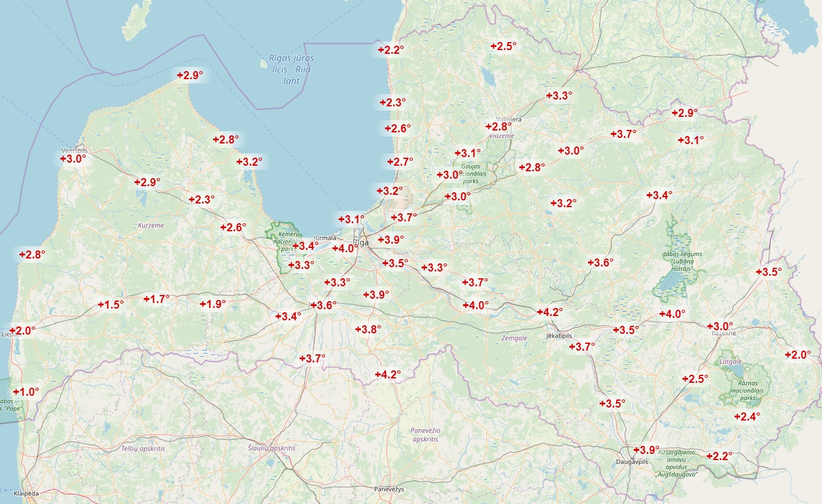Screen dimensions: 822x504
Task: Select the Zemgale region label
Action: [514, 338]
